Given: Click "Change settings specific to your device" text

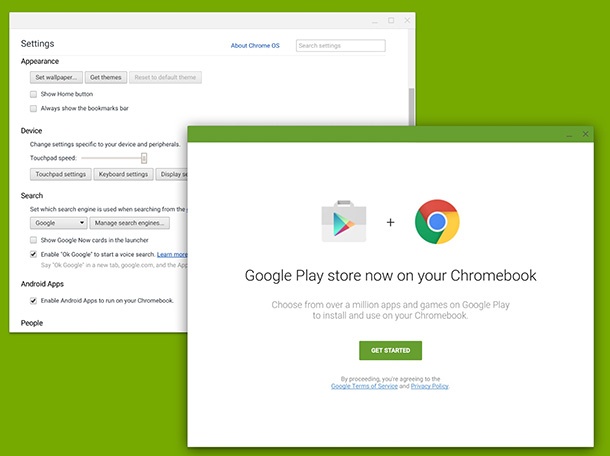Looking at the screenshot, I should click(x=105, y=144).
